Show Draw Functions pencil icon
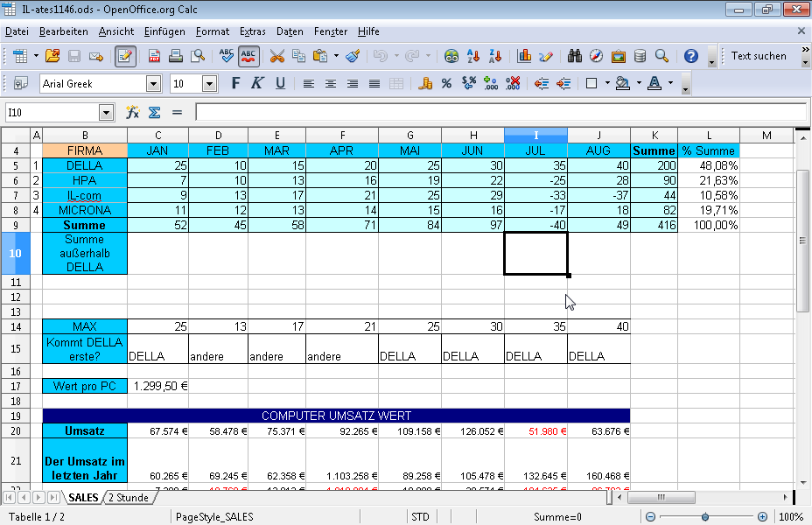The image size is (812, 525). click(x=546, y=56)
